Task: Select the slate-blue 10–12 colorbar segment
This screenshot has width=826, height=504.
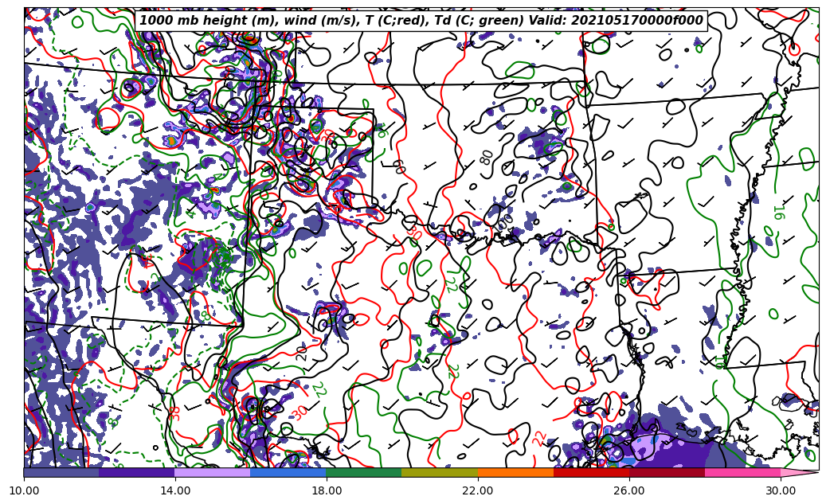Action: coord(61,472)
